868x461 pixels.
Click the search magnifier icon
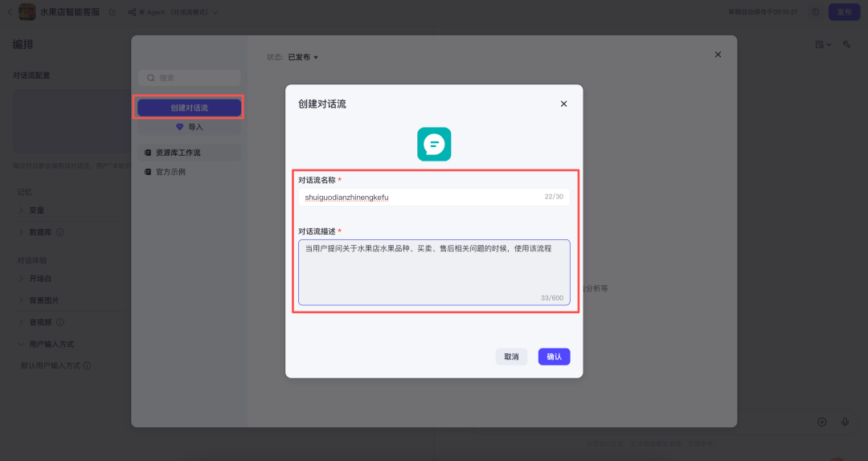click(150, 78)
